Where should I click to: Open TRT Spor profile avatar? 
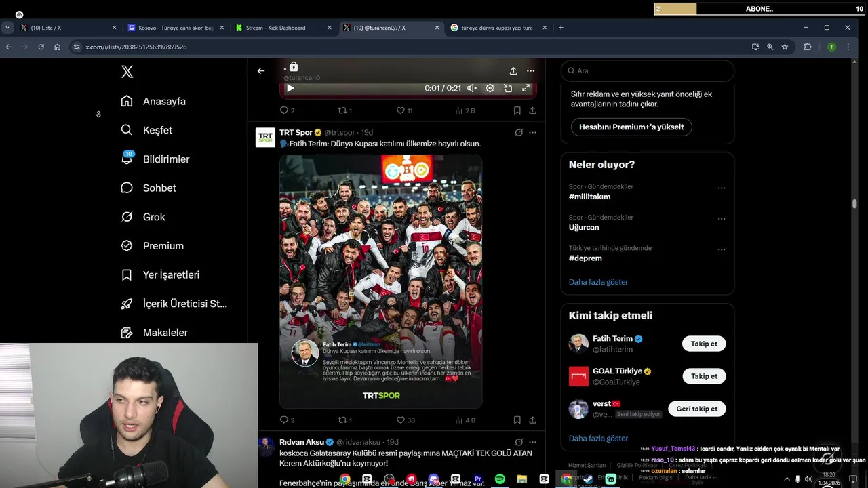point(265,137)
